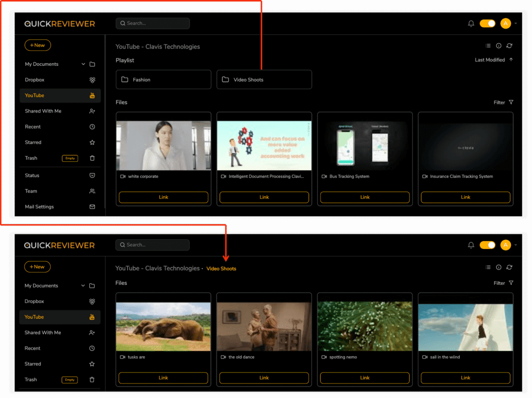Image resolution: width=532 pixels, height=398 pixels.
Task: Click the notification bell in the lower panel
Action: click(471, 245)
